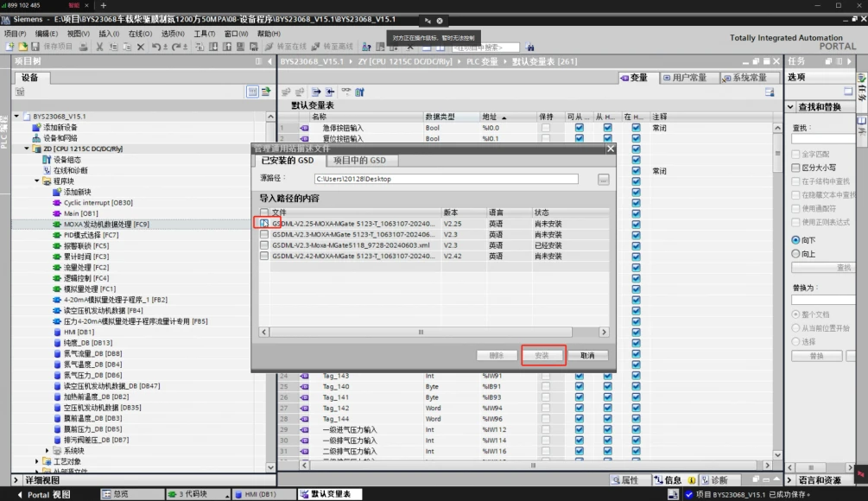Expand the 系统块 folder
Screen dimensions: 868x501
[47, 451]
